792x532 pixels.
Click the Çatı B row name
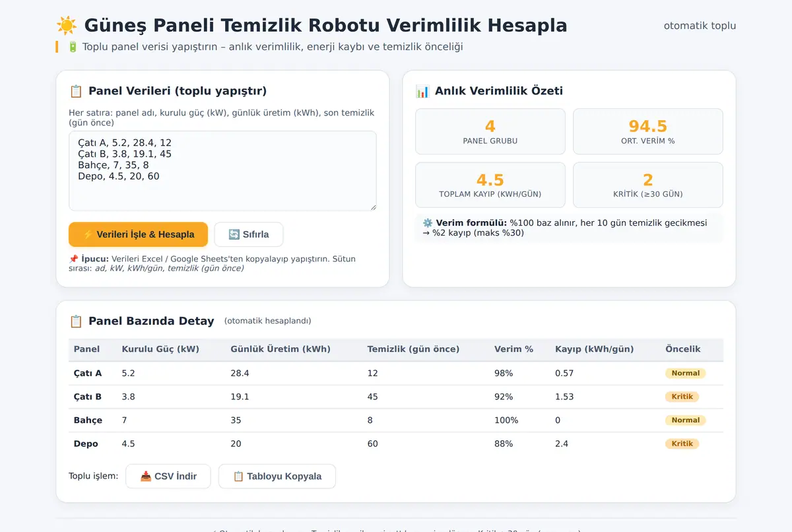[x=88, y=397]
